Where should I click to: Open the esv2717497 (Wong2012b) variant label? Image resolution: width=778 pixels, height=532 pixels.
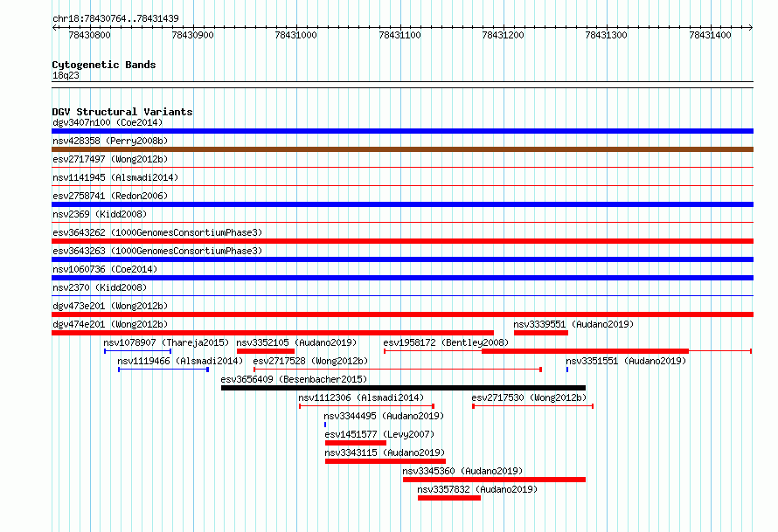click(x=110, y=159)
